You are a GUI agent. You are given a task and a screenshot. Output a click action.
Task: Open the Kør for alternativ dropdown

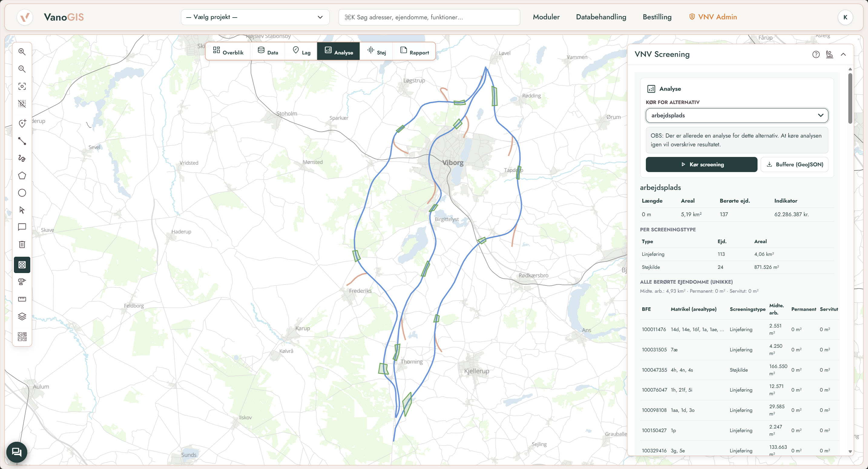[x=737, y=115]
